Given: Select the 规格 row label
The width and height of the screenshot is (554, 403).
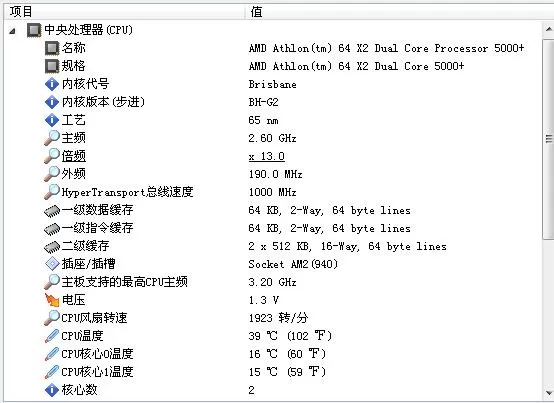Looking at the screenshot, I should pyautogui.click(x=73, y=66).
